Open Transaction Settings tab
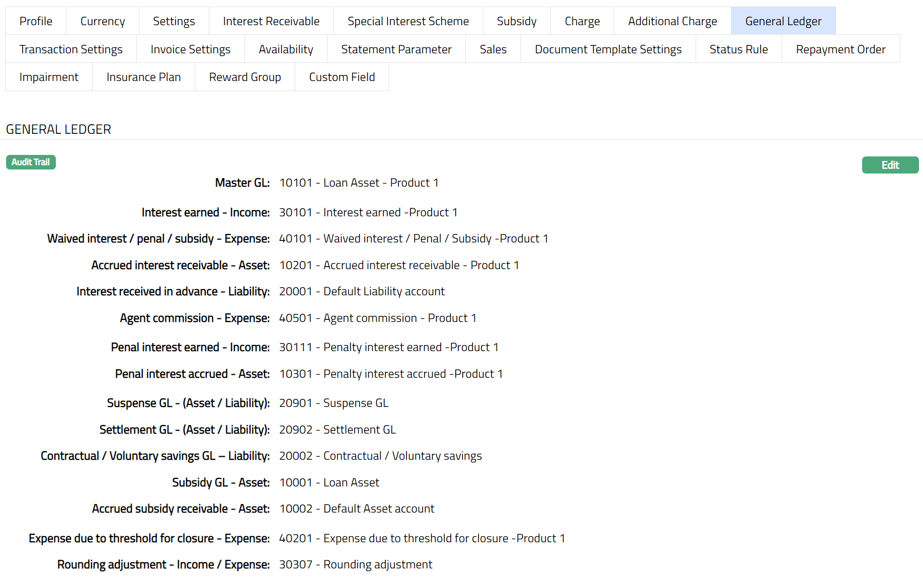The image size is (923, 588). click(x=71, y=49)
